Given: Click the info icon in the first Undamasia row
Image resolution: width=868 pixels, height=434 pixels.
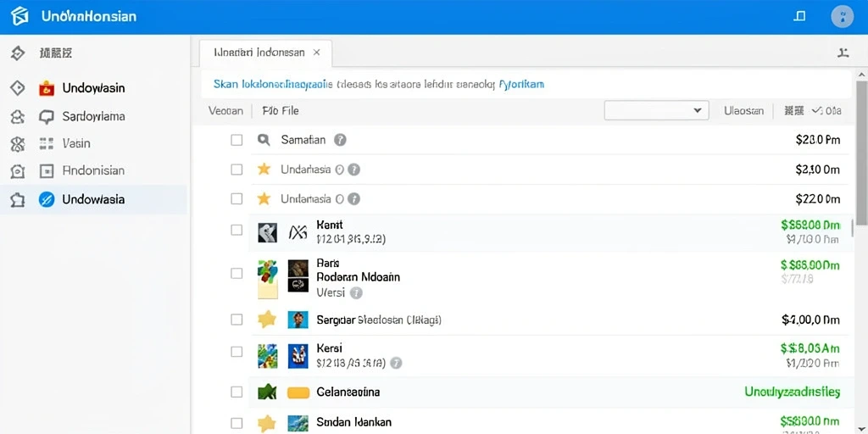Looking at the screenshot, I should point(353,170).
